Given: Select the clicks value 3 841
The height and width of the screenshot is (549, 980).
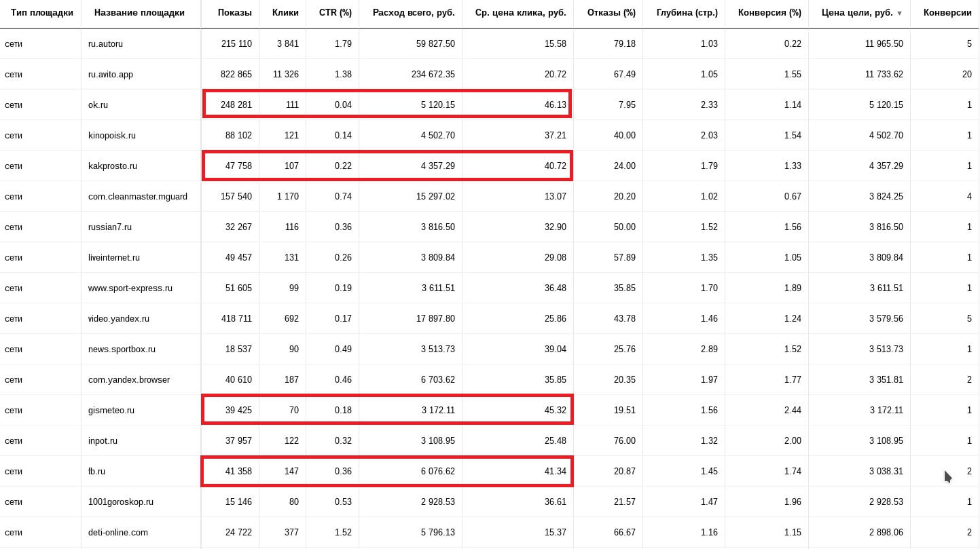Looking at the screenshot, I should point(288,43).
